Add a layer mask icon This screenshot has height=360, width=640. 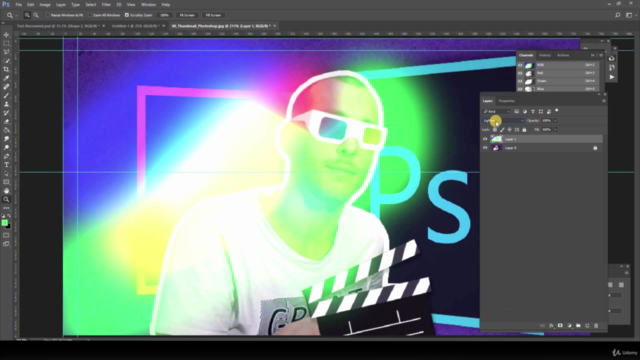pos(560,326)
